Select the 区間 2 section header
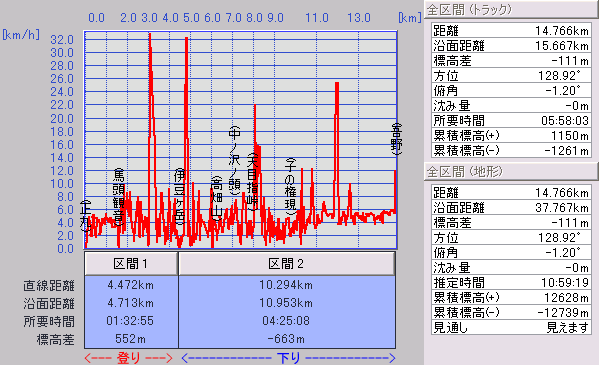Screen dimensions: 599x365 [287, 263]
